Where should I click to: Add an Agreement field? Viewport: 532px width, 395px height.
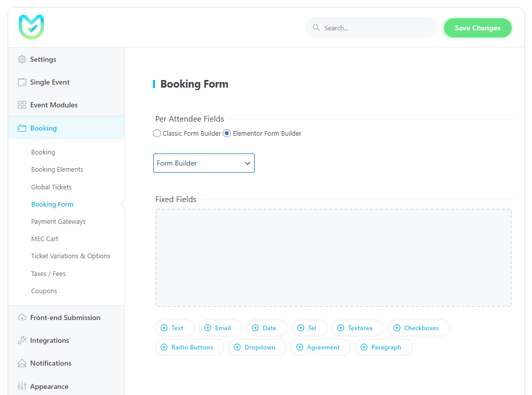point(320,347)
